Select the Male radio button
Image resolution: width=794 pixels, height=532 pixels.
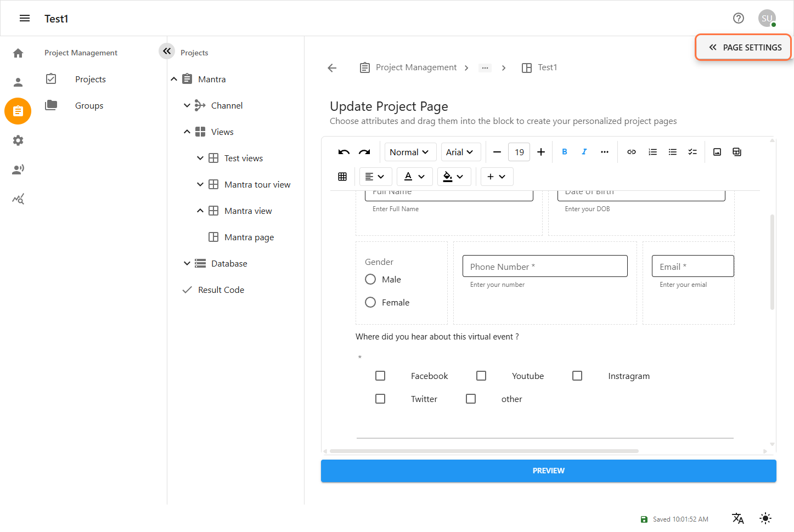coord(370,279)
